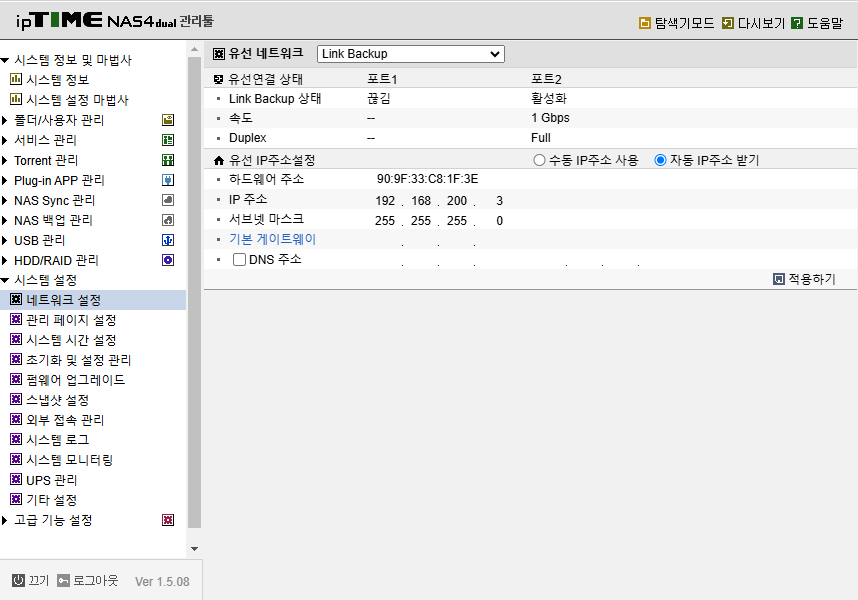Click the UPS 관리 gear icon
Image resolution: width=858 pixels, height=600 pixels.
pos(16,479)
